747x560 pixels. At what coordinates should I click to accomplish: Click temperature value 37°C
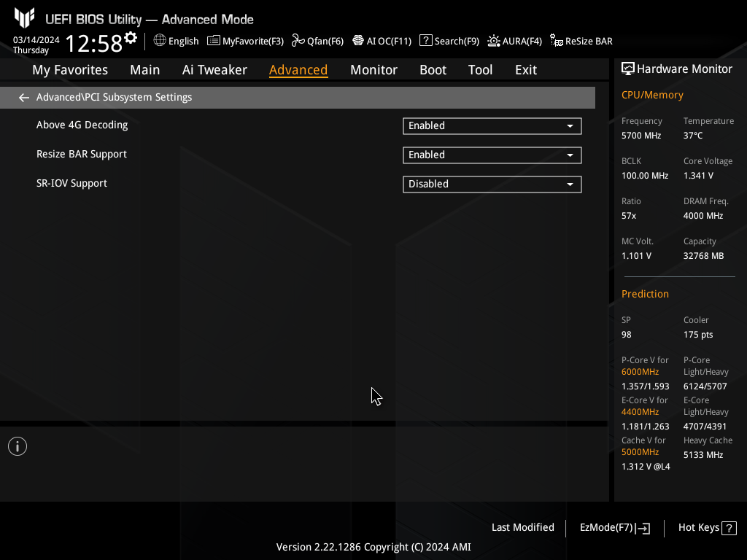(693, 136)
